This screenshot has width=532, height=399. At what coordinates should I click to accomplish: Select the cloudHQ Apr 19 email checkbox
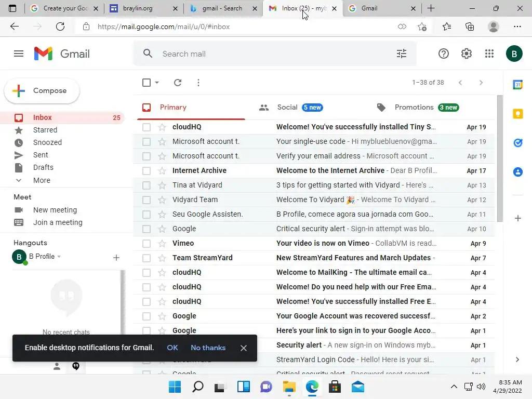click(146, 127)
